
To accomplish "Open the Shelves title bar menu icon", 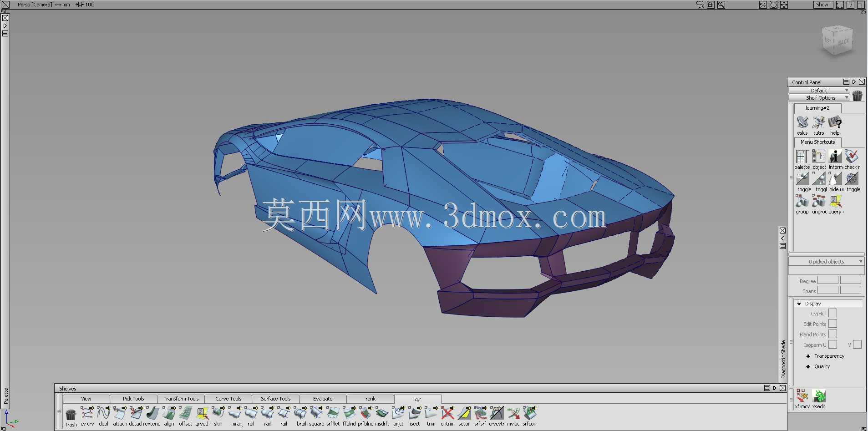I will click(767, 388).
